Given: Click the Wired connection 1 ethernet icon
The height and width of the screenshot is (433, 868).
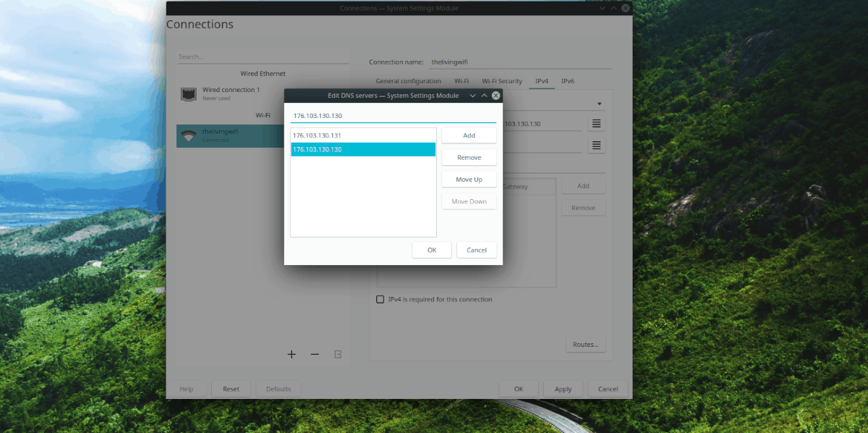Looking at the screenshot, I should pos(189,93).
